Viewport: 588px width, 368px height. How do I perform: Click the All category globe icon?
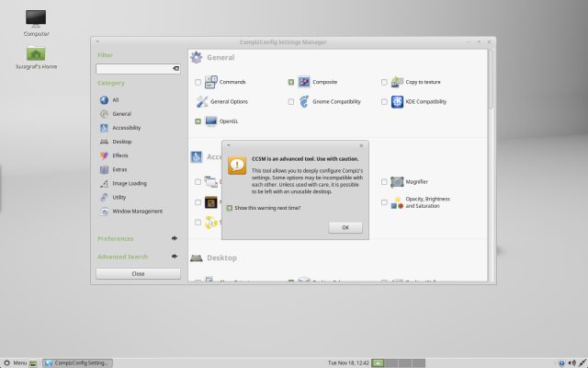click(104, 100)
